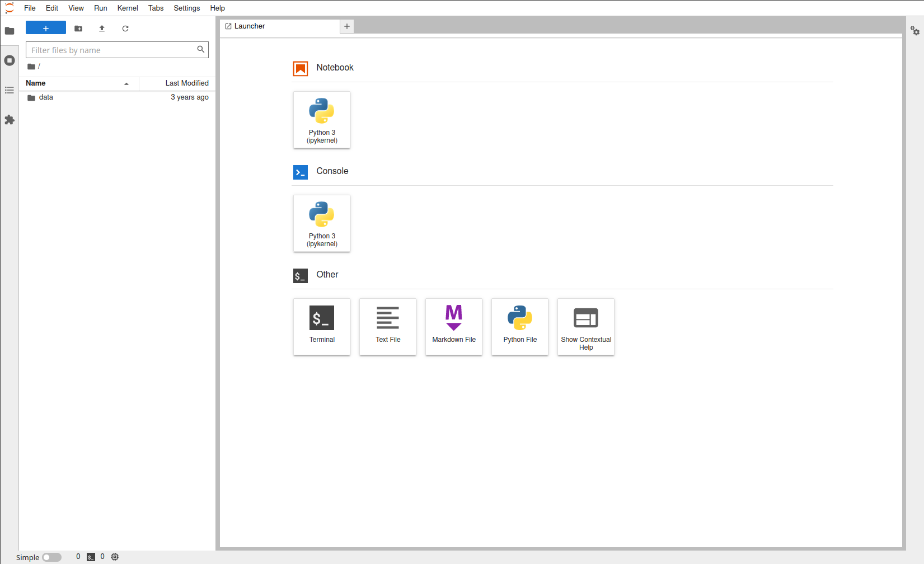
Task: Click the Filter files by name field
Action: [x=112, y=50]
